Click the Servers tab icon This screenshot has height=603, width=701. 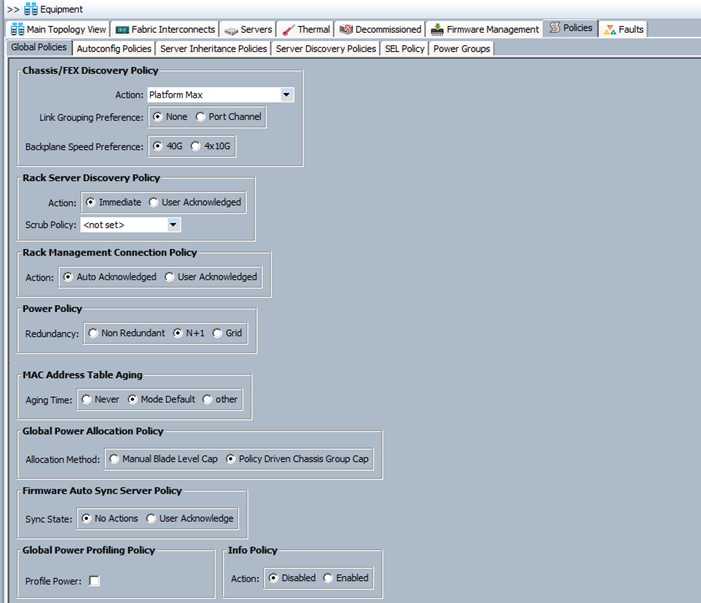(231, 31)
